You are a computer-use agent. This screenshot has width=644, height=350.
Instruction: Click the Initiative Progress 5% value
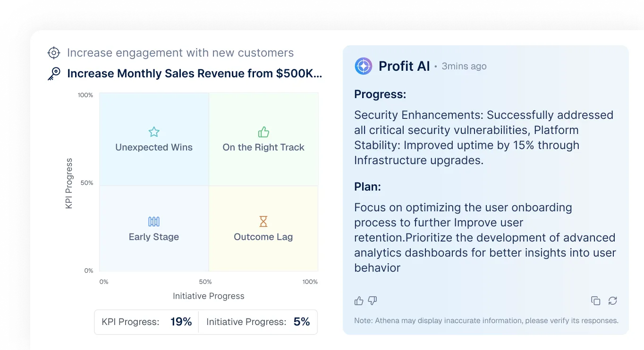point(302,322)
